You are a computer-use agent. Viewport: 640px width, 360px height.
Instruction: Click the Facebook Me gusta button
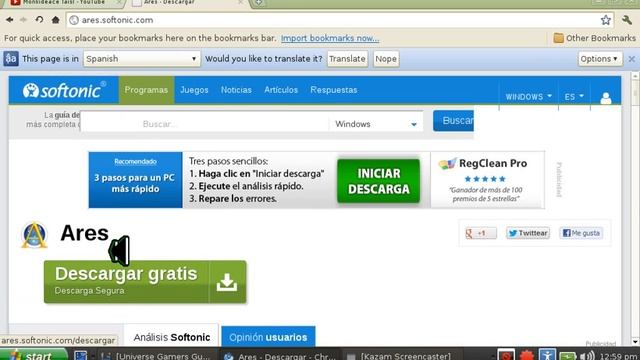(581, 233)
